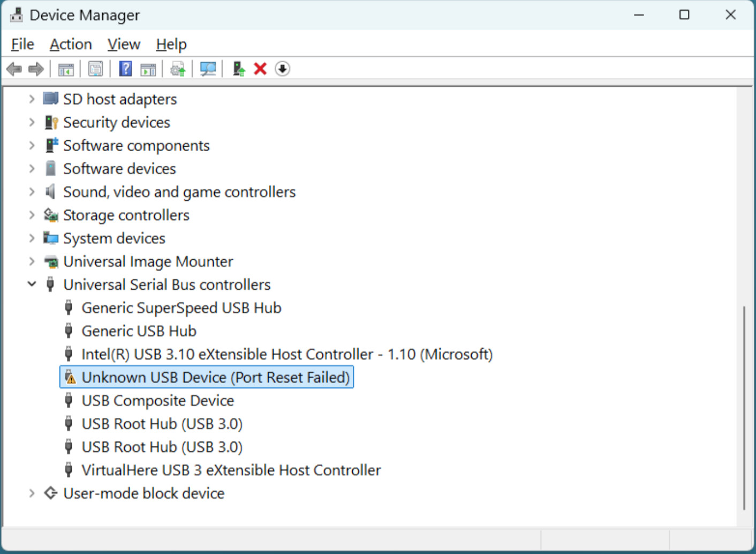Viewport: 756px width, 554px height.
Task: Expand the Software components node
Action: coord(32,145)
